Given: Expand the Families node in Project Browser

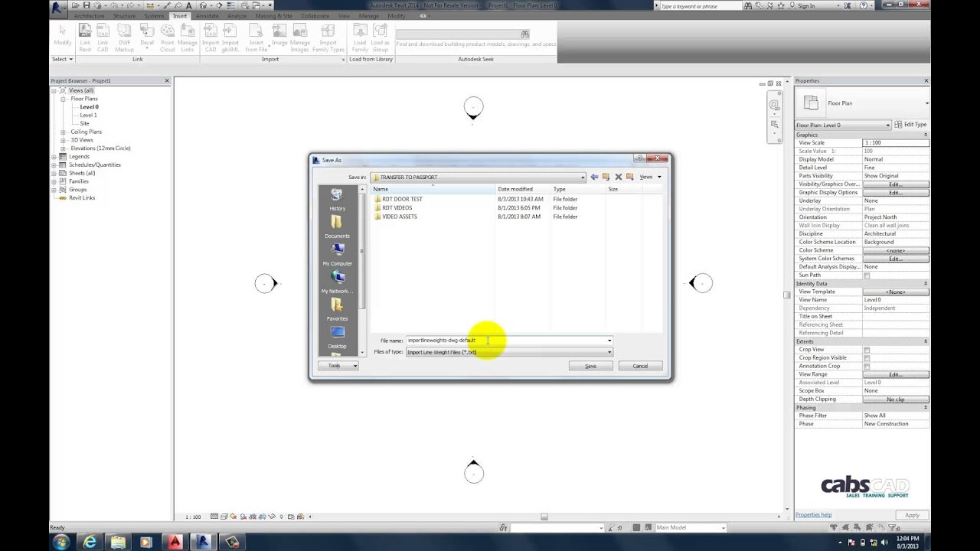Looking at the screenshot, I should pos(54,181).
